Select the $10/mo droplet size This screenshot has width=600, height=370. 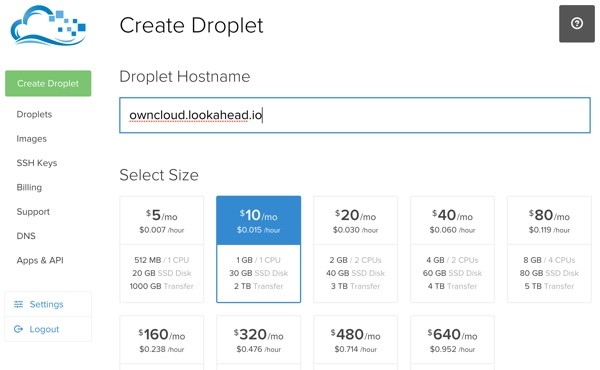pos(258,249)
